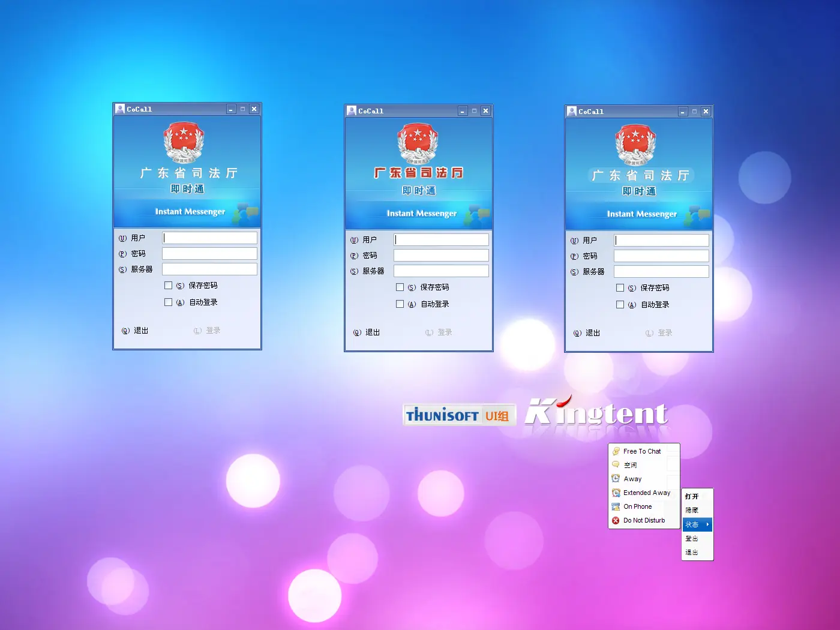This screenshot has height=630, width=840.
Task: Click the red emblem logo in middle window
Action: pyautogui.click(x=418, y=143)
